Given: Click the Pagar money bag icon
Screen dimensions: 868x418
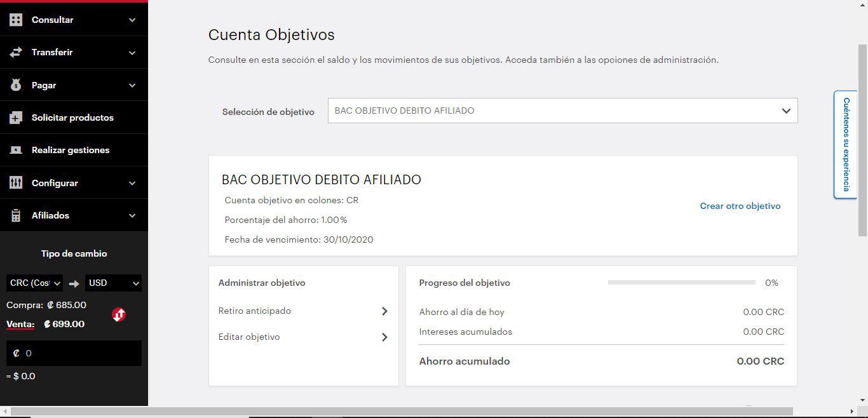Looking at the screenshot, I should coord(16,85).
